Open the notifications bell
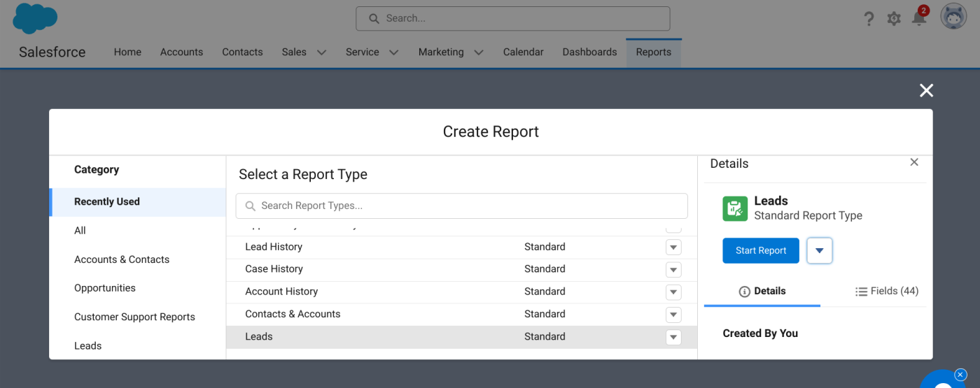This screenshot has height=388, width=980. [919, 18]
